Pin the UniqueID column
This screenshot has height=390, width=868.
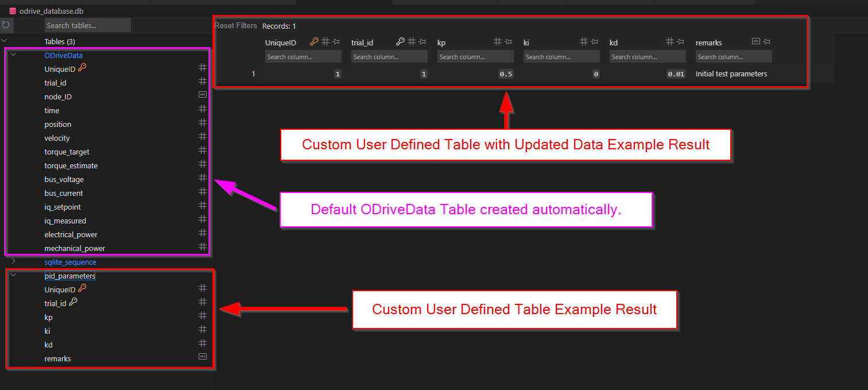[336, 41]
